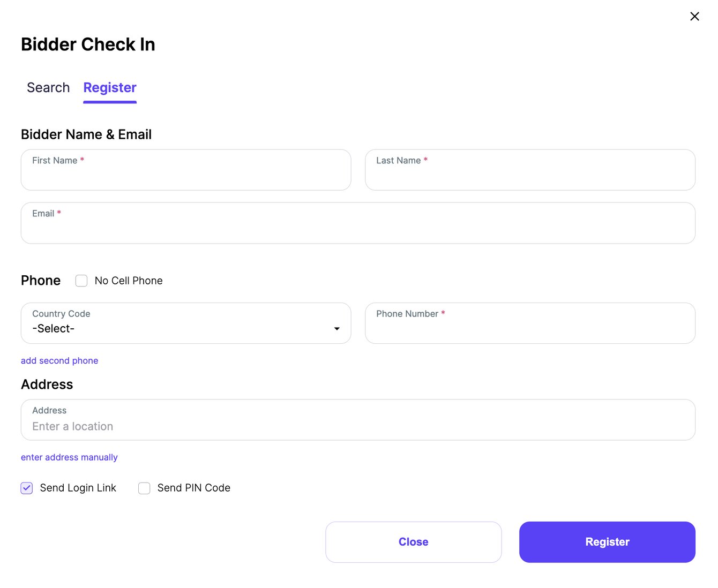Viewport: 718px width, 588px height.
Task: Uncheck the Send Login Link checkbox
Action: 26,488
